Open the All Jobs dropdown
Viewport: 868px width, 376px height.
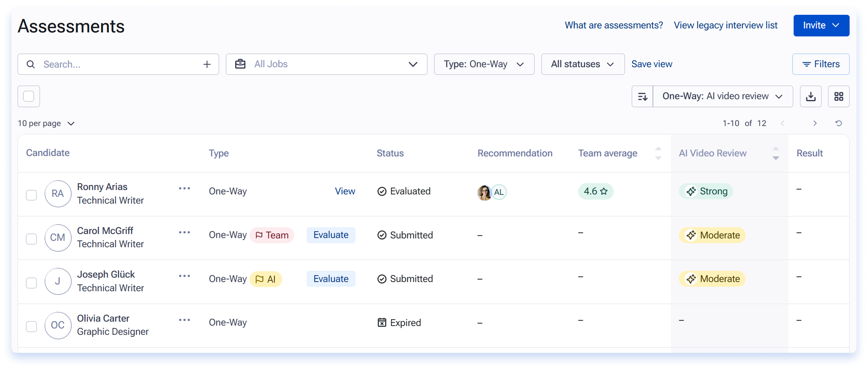coord(326,64)
